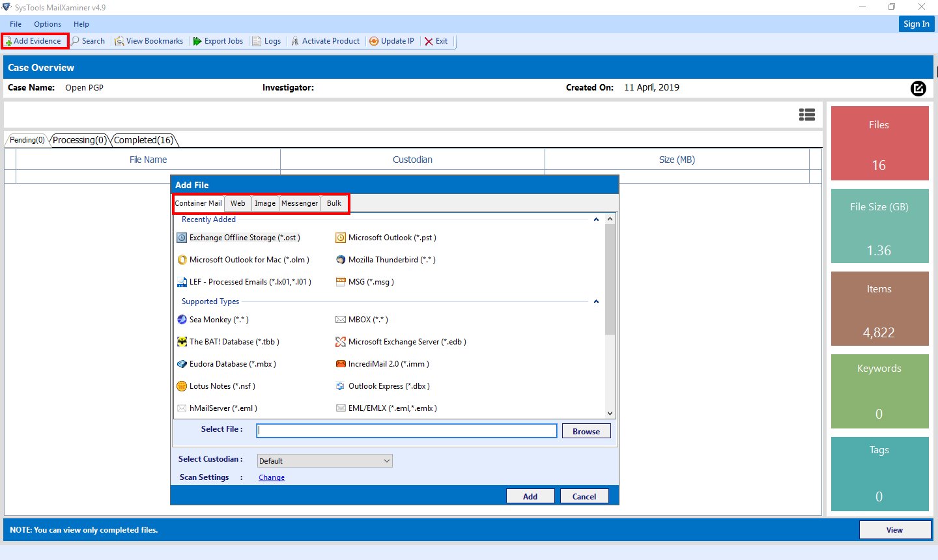Switch to the Messenger tab
Screen dimensions: 938x560
300,203
